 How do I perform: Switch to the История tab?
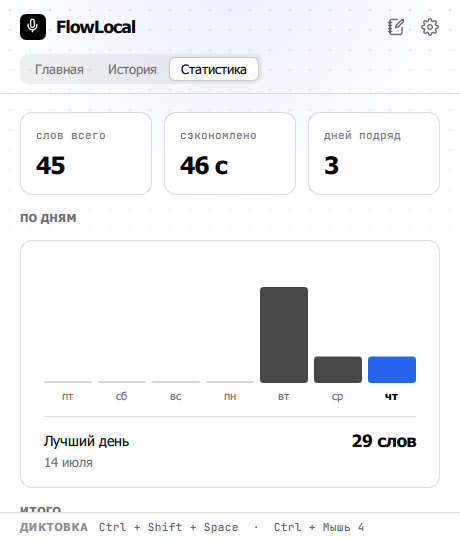132,69
